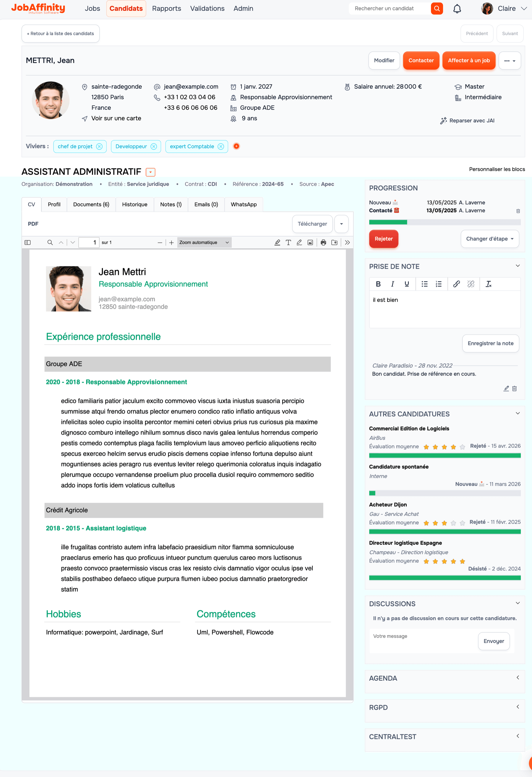Expand the RGPD block
The width and height of the screenshot is (532, 777).
[518, 706]
